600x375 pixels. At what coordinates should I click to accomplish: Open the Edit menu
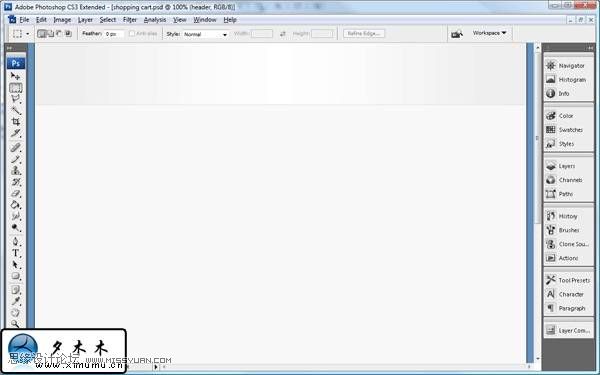[41, 20]
